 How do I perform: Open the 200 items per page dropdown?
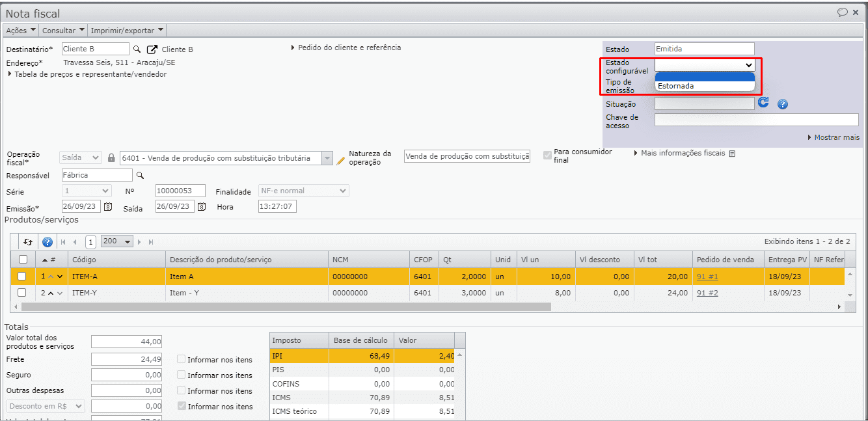[116, 241]
